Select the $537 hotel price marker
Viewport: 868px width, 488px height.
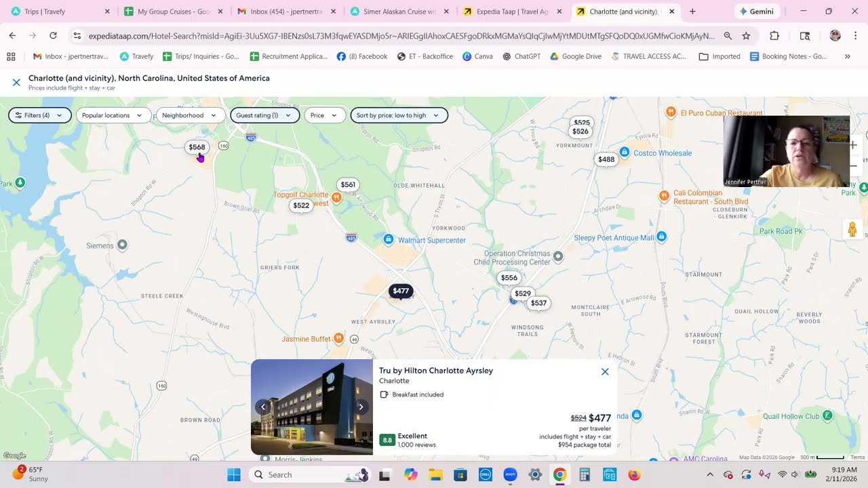point(538,303)
